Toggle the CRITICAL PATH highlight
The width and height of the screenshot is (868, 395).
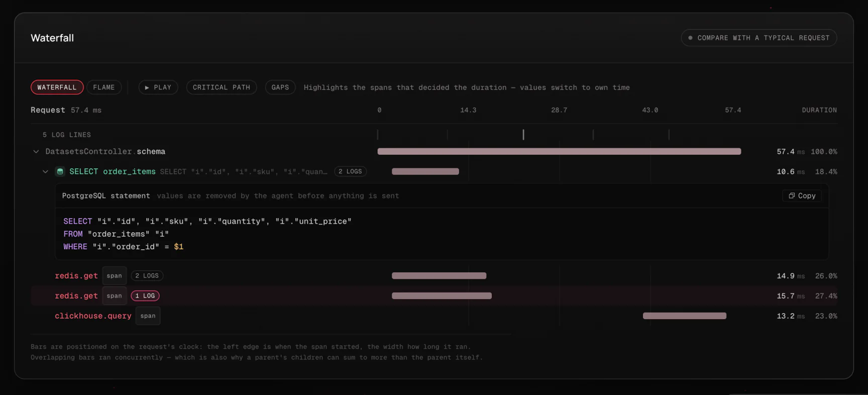click(x=222, y=87)
